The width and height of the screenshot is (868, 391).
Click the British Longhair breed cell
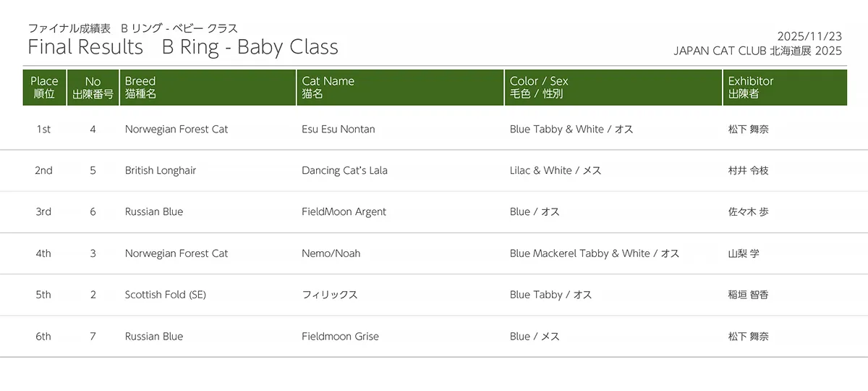point(161,171)
